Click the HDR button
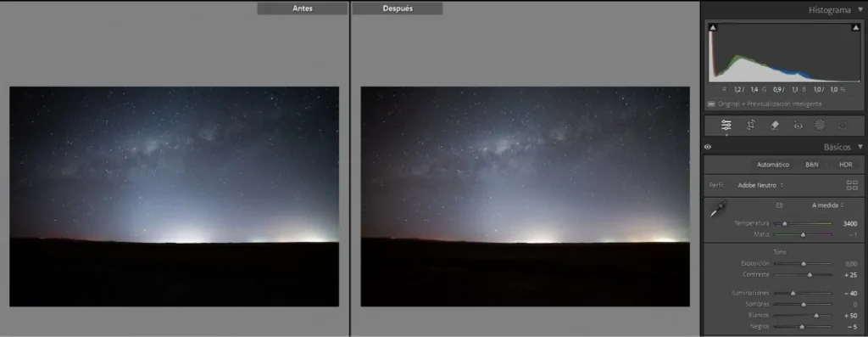 [x=846, y=166]
